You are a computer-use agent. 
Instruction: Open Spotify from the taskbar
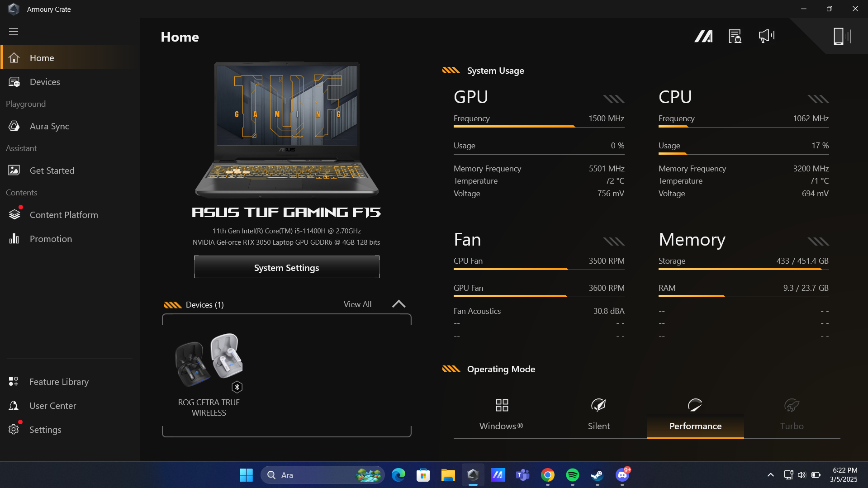(x=573, y=475)
